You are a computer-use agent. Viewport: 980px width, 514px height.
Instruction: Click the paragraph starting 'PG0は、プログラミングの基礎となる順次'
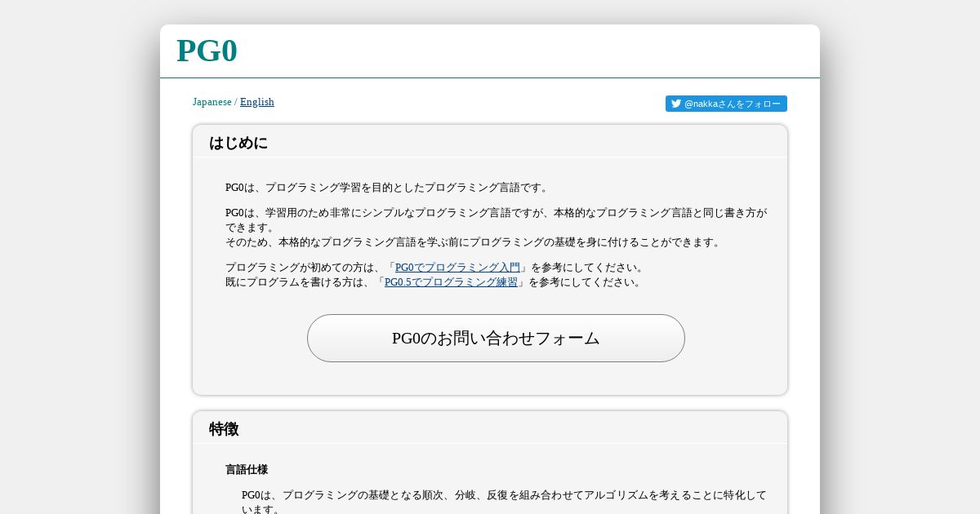[x=504, y=503]
